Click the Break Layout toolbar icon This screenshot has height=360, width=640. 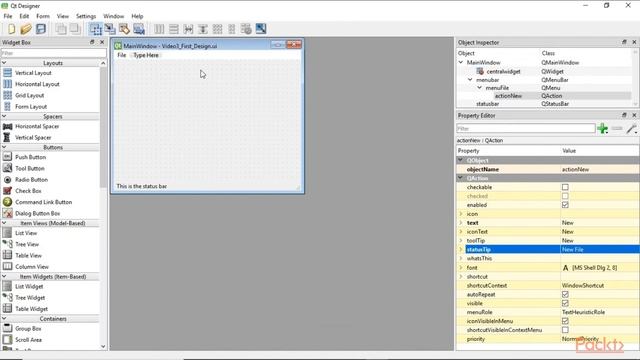[246, 29]
